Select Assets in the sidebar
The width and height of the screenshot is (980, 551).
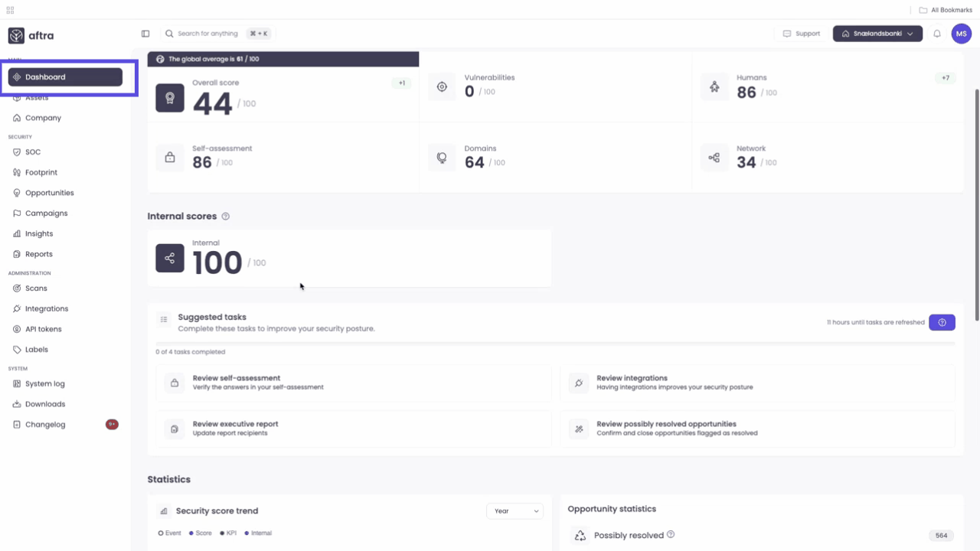click(x=36, y=97)
